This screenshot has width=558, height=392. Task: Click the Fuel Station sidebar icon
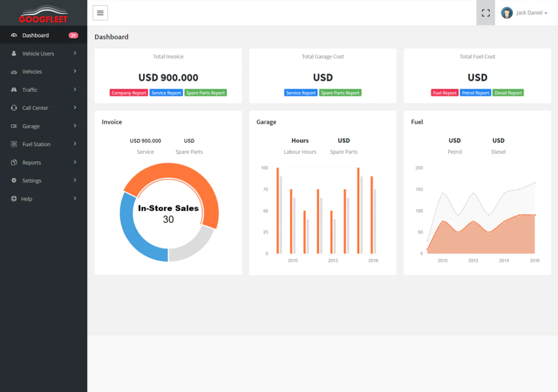click(x=14, y=144)
